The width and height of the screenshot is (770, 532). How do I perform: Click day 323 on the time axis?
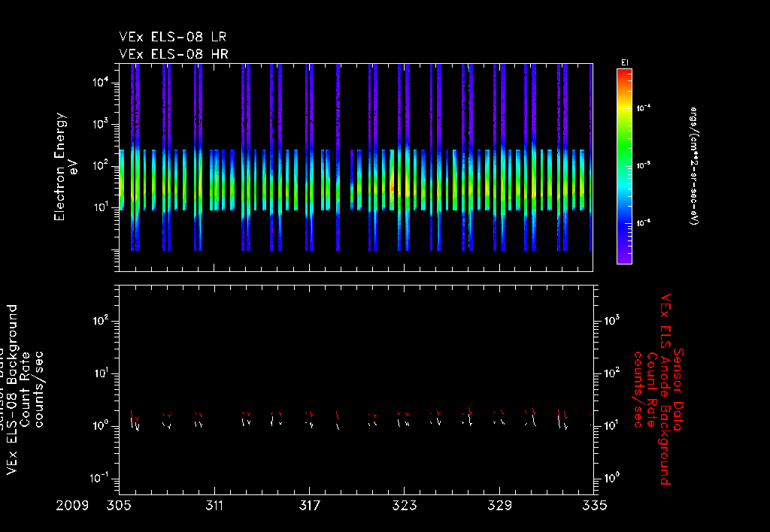click(405, 505)
